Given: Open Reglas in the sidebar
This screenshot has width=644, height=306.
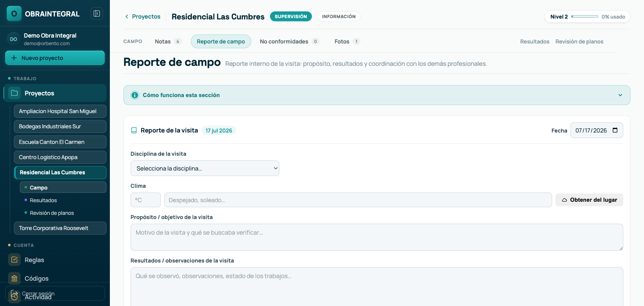Looking at the screenshot, I should pos(55,260).
